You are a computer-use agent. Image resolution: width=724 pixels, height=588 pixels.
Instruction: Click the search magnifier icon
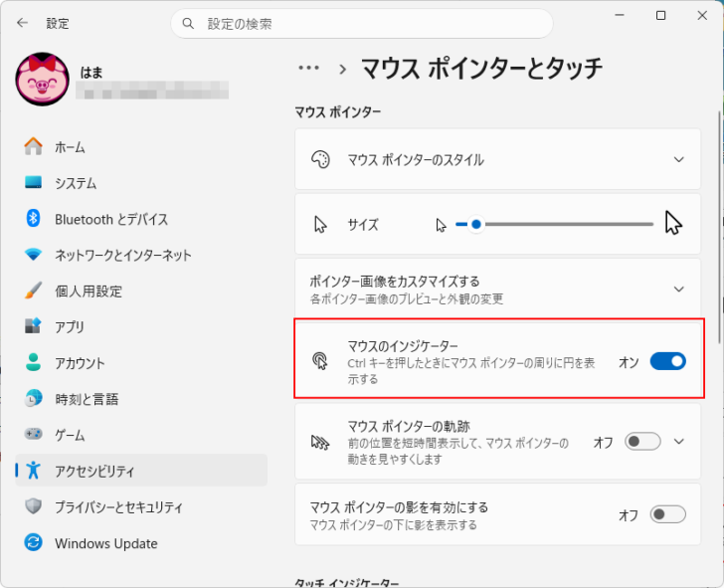pos(188,24)
